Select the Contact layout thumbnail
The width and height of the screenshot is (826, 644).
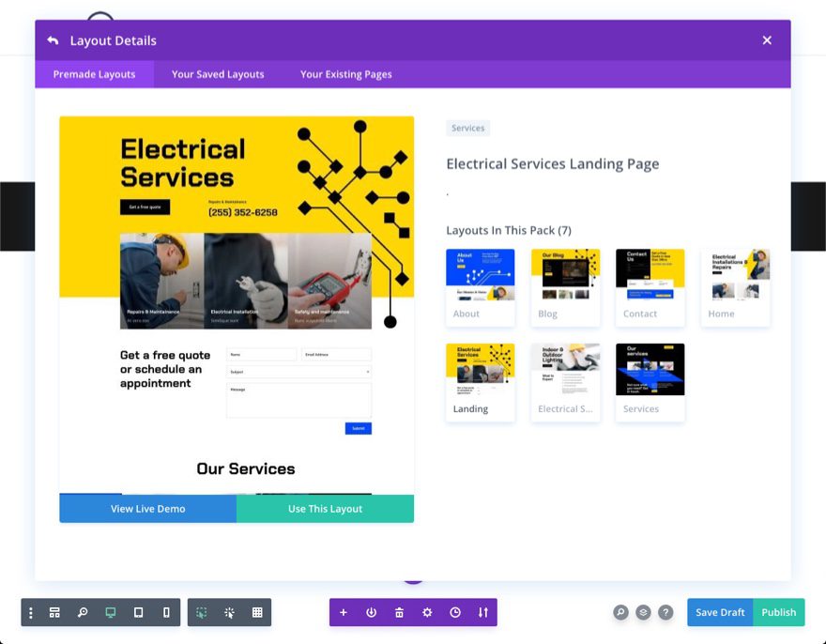tap(650, 282)
